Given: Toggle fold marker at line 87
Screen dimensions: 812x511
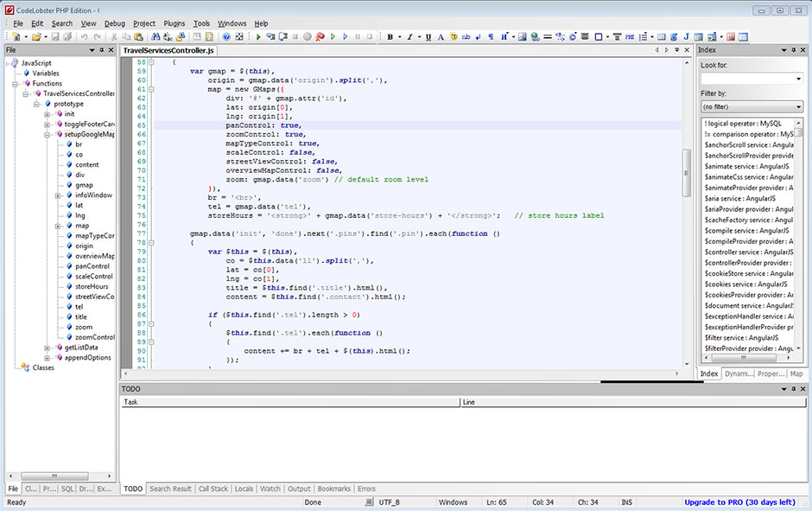Looking at the screenshot, I should [x=150, y=323].
